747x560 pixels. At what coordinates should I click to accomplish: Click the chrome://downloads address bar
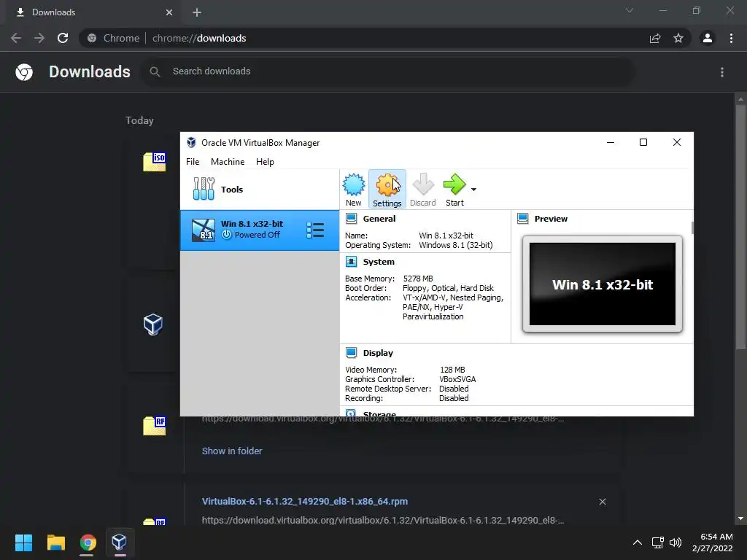[362, 38]
